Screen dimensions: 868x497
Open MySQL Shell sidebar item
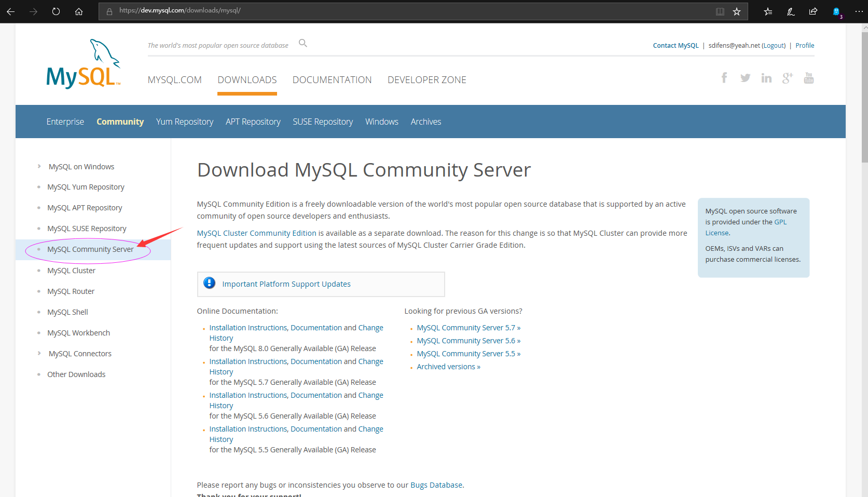coord(68,312)
